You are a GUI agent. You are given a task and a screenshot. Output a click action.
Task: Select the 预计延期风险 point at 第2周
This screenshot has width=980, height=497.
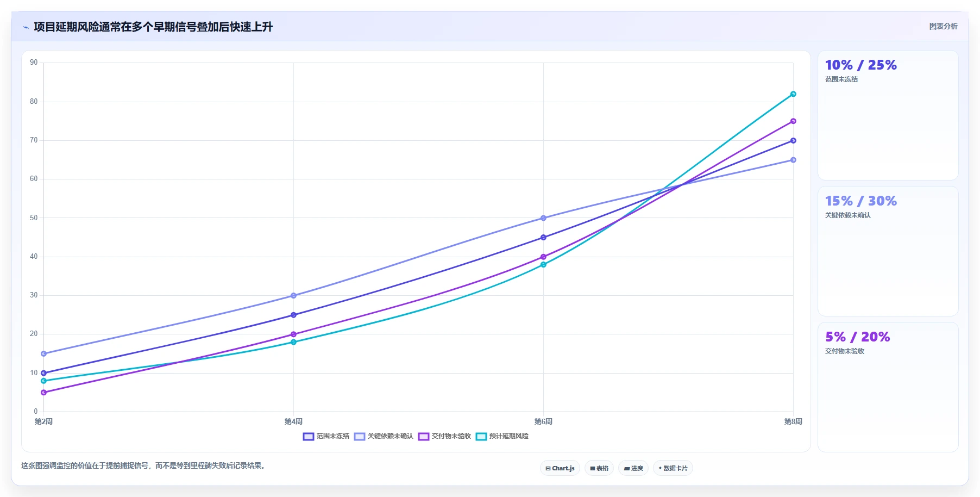[43, 381]
